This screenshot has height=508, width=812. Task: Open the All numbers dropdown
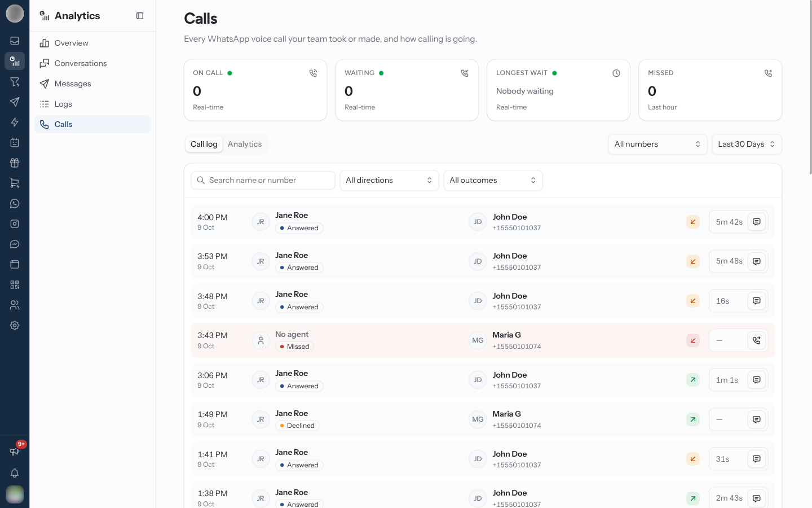coord(657,144)
